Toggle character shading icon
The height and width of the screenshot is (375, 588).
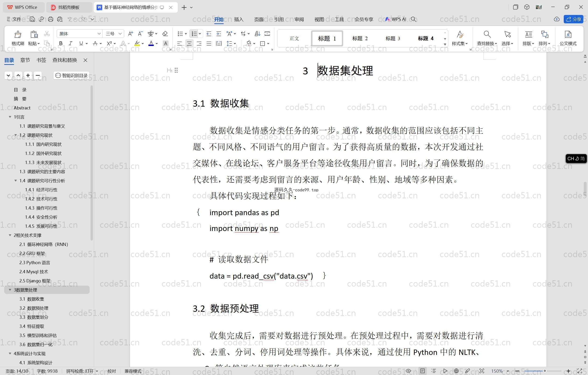coord(166,43)
